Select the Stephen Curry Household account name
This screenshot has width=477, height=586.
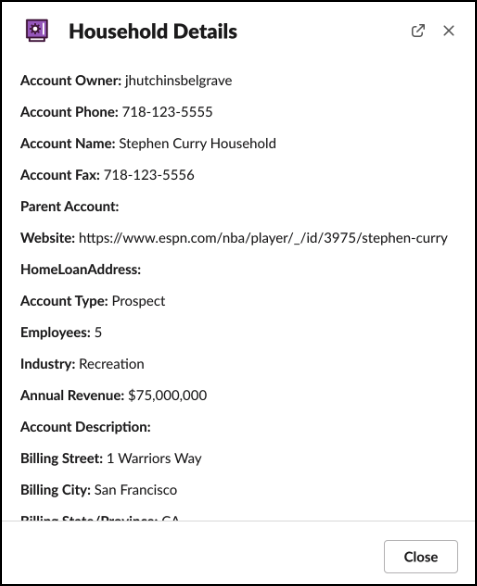click(197, 144)
